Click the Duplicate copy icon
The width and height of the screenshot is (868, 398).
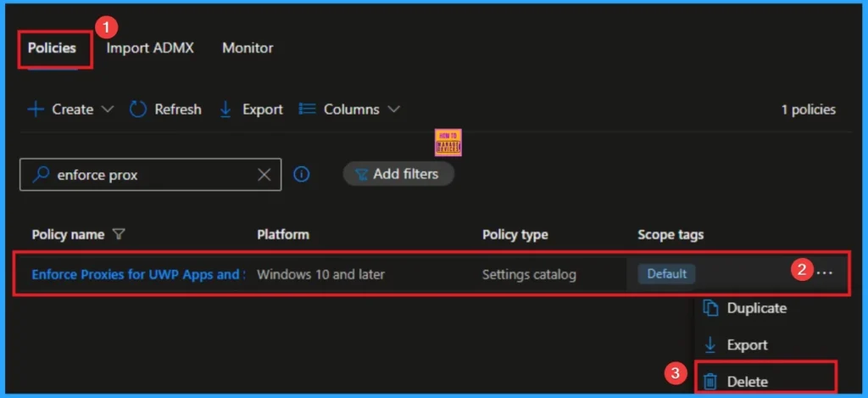tap(710, 308)
